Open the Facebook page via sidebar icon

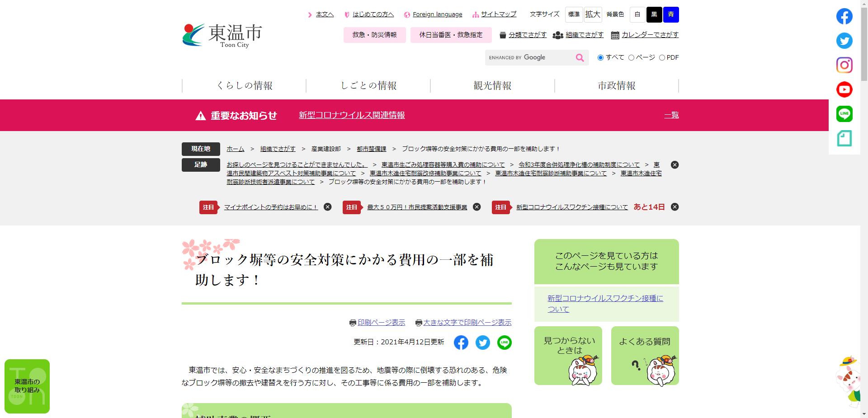pos(844,16)
